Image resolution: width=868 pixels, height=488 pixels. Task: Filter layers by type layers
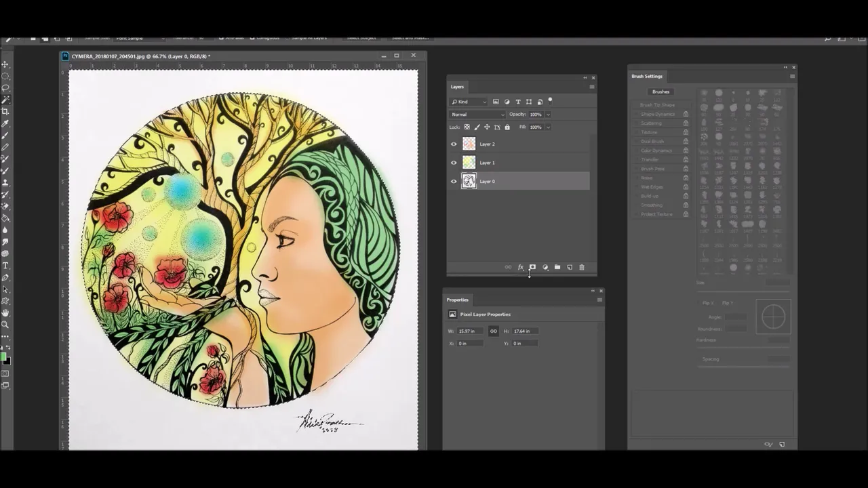point(517,102)
